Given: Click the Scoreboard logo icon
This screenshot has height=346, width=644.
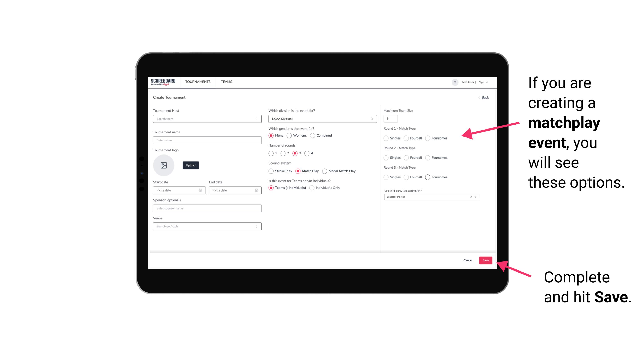Looking at the screenshot, I should 164,82.
